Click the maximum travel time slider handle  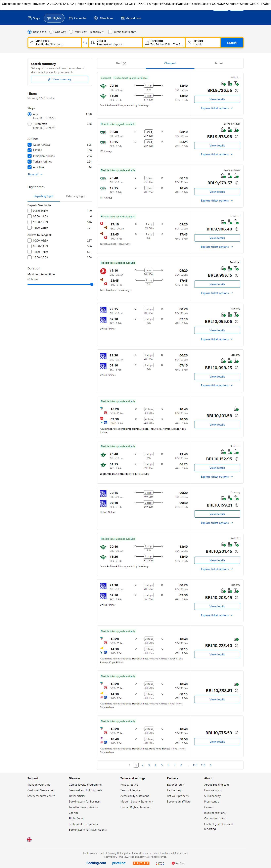coord(92,284)
